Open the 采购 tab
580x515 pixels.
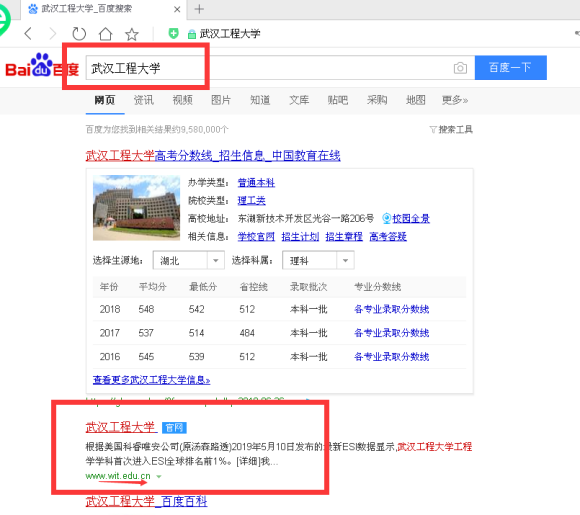[x=377, y=100]
